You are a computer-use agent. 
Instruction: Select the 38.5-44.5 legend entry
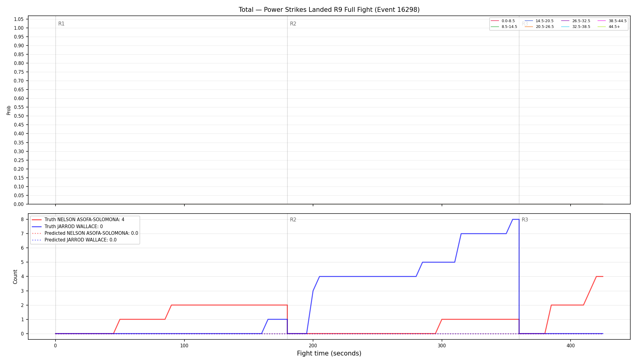(x=612, y=21)
